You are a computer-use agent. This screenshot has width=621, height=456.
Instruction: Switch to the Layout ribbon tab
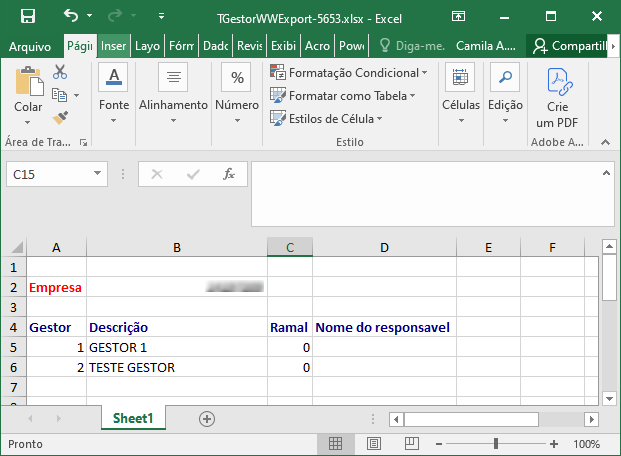147,46
